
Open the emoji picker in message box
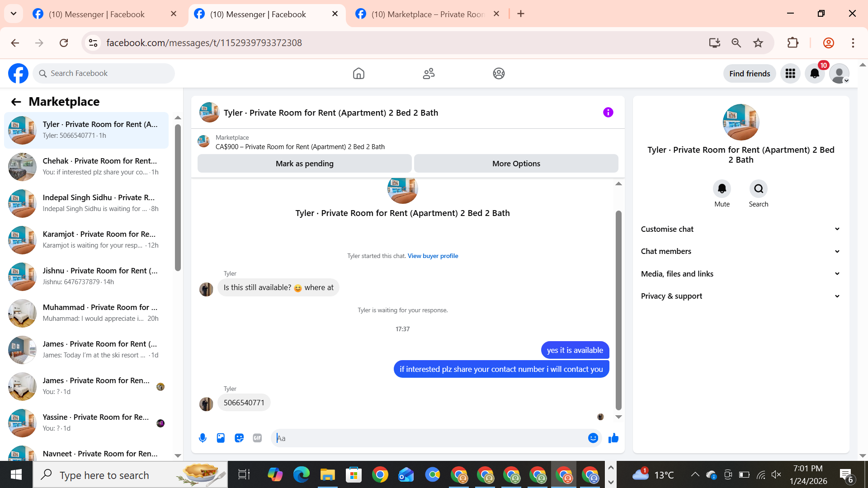click(593, 438)
